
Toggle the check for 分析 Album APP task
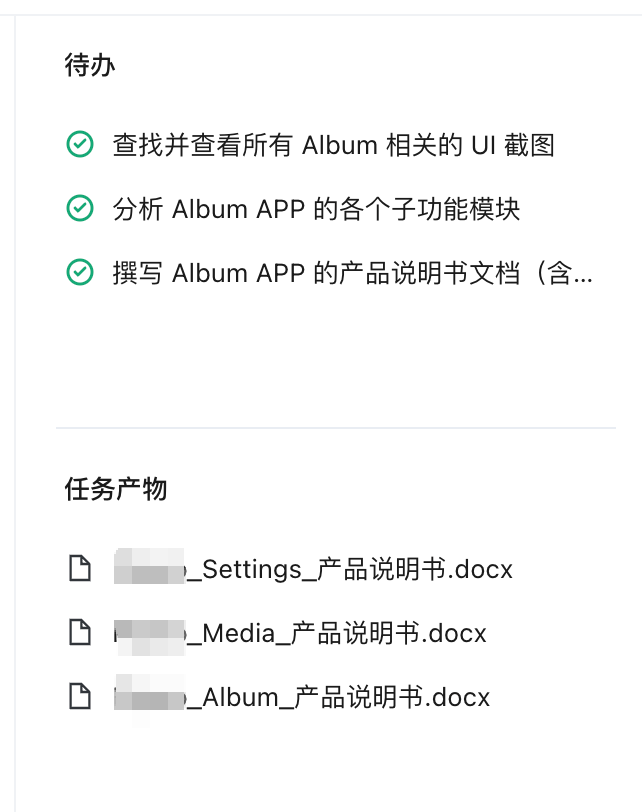(79, 208)
